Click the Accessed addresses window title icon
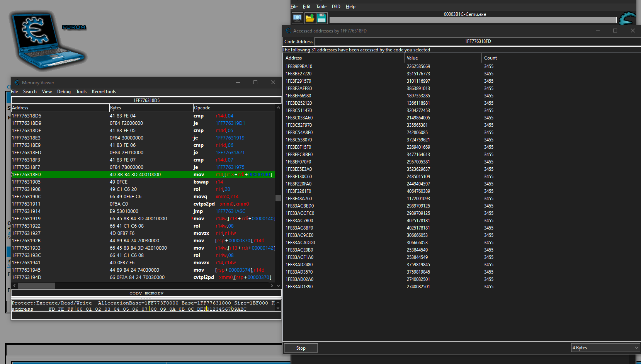 pyautogui.click(x=288, y=31)
